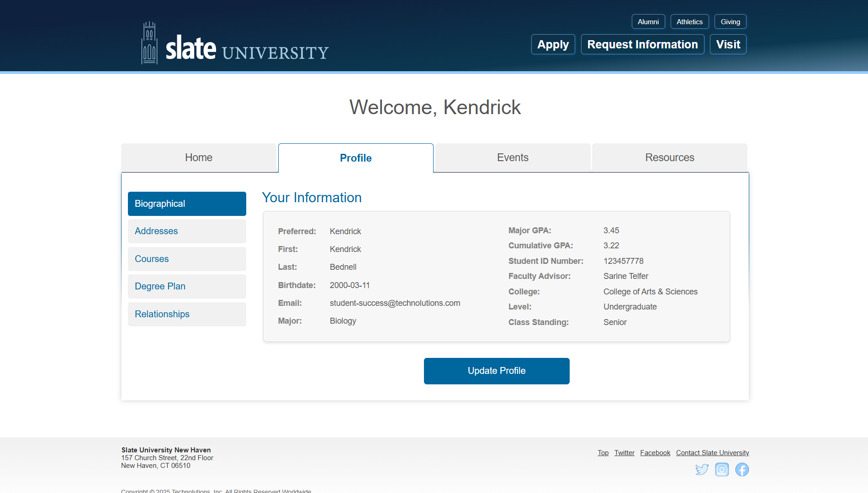Open the Resources tab

(670, 157)
